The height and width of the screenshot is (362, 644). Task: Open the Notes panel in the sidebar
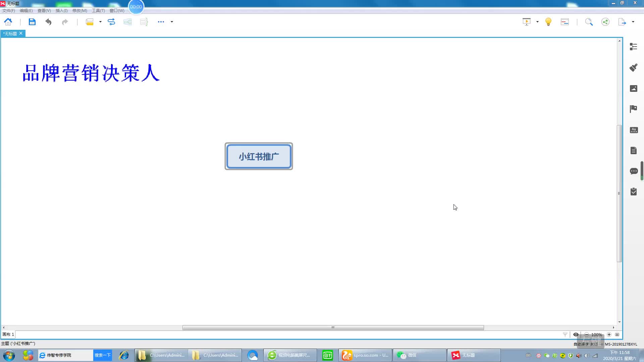(634, 150)
